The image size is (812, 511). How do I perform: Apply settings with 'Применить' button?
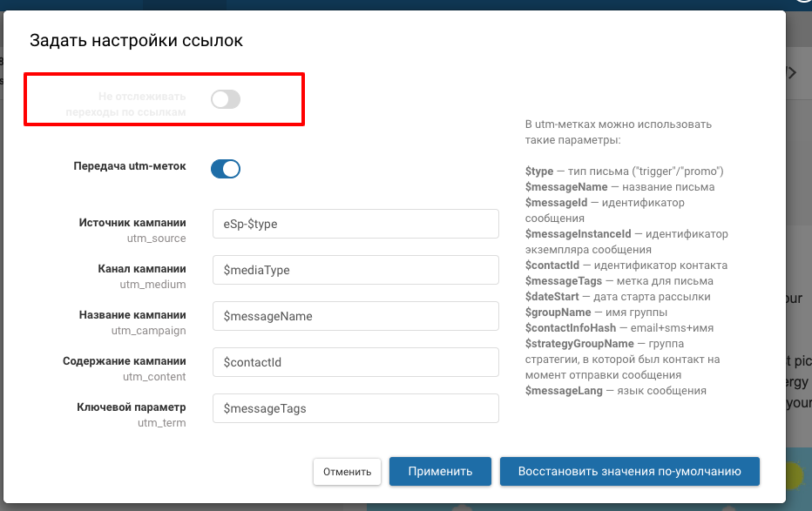tap(440, 471)
